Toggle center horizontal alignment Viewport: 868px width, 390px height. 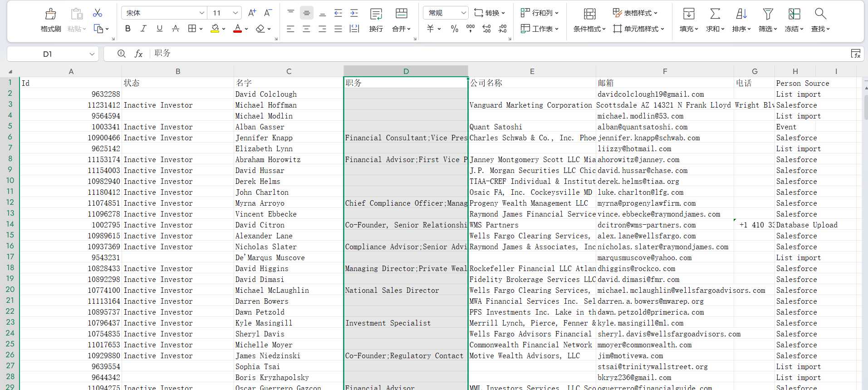click(306, 29)
